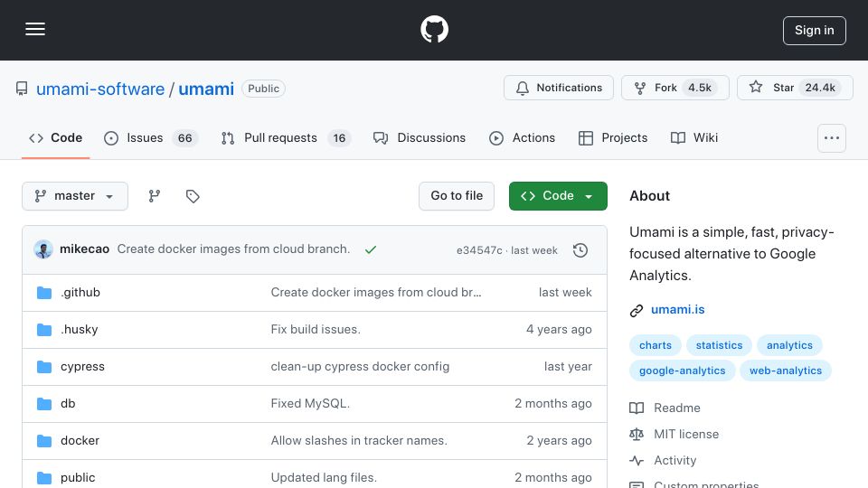This screenshot has height=488, width=868.
Task: Click the docker folder icon
Action: (x=44, y=441)
